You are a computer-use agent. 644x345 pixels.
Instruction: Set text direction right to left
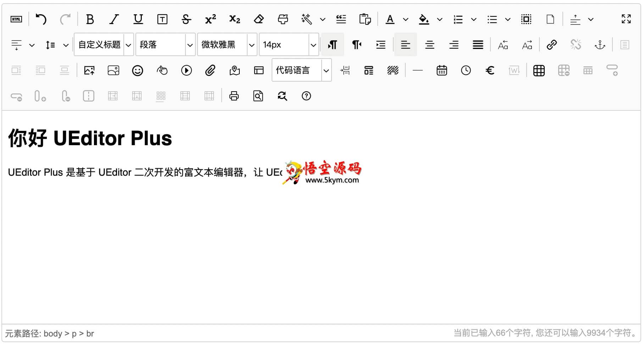point(357,45)
